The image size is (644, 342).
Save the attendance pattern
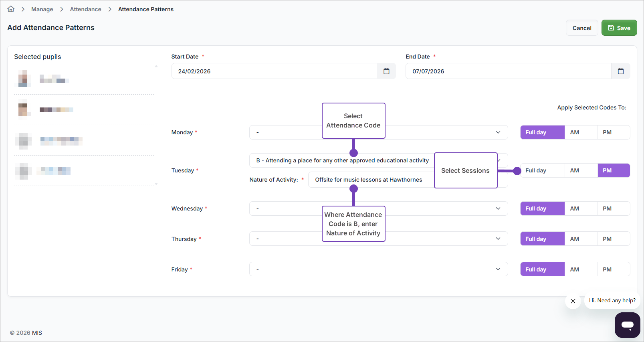click(x=619, y=28)
